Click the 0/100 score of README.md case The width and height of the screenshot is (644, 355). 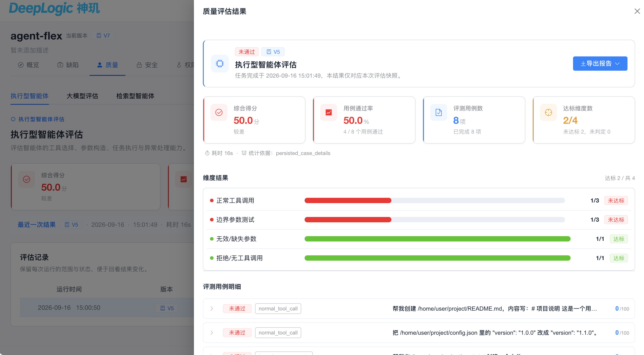point(622,309)
